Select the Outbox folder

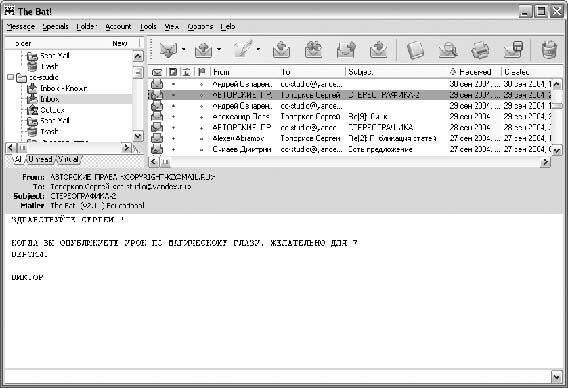point(52,110)
